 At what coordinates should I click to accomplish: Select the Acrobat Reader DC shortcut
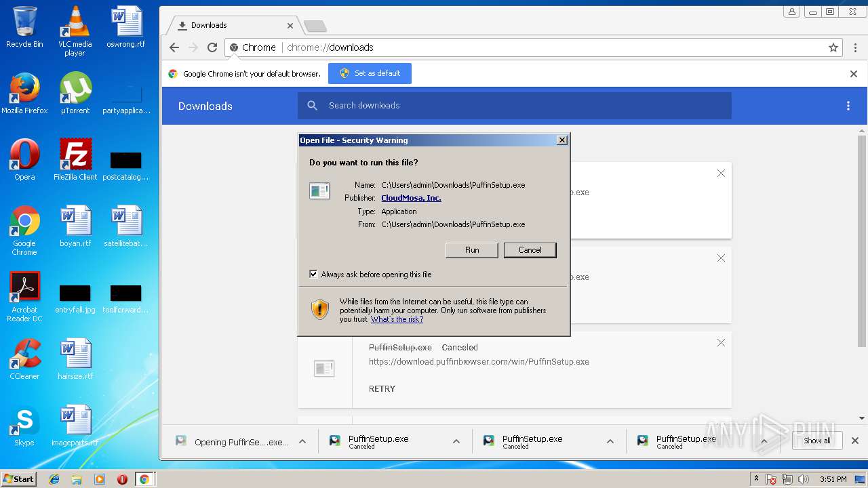point(24,297)
